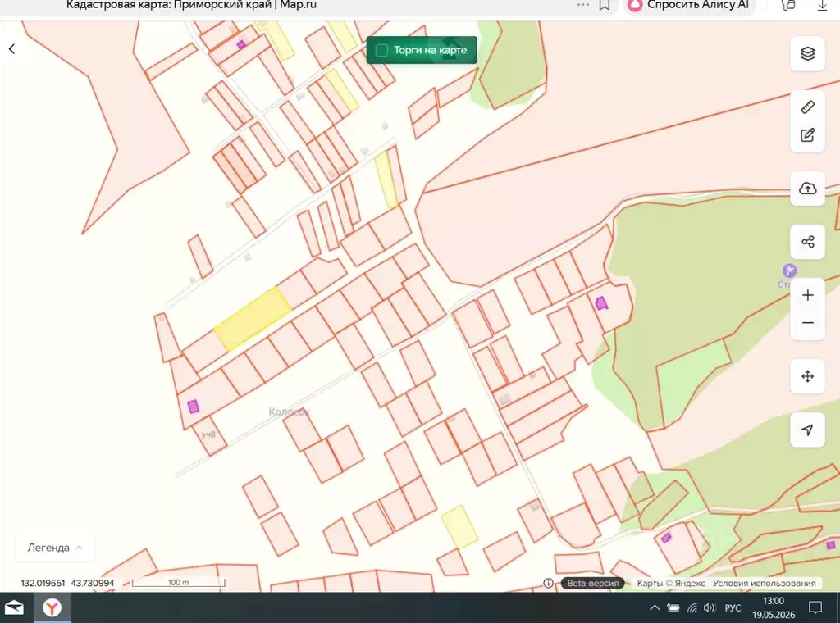The height and width of the screenshot is (623, 840).
Task: Enable the 'Торги на карте' checkbox
Action: coord(381,50)
